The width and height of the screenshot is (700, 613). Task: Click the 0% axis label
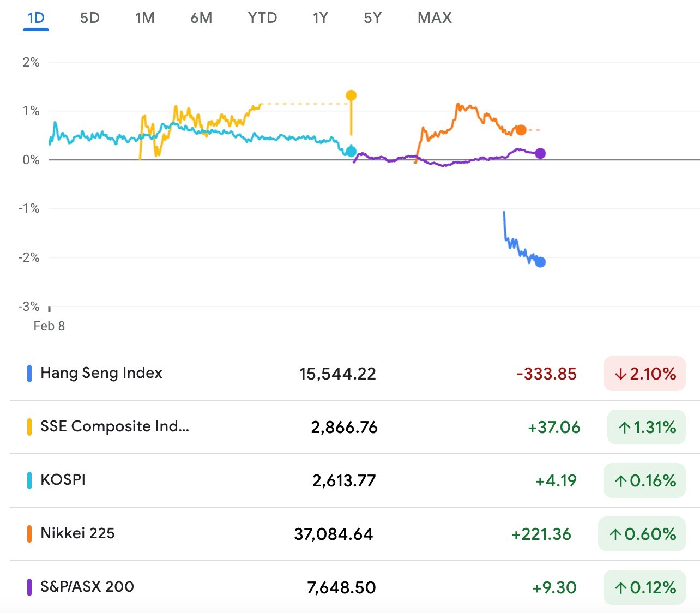tap(31, 160)
